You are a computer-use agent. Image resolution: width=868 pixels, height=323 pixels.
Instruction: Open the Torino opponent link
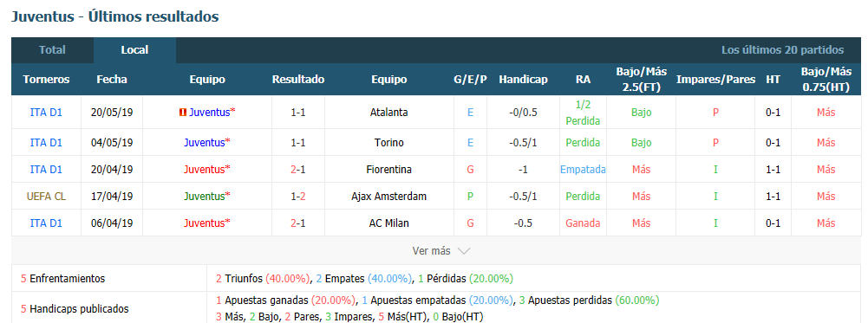389,143
